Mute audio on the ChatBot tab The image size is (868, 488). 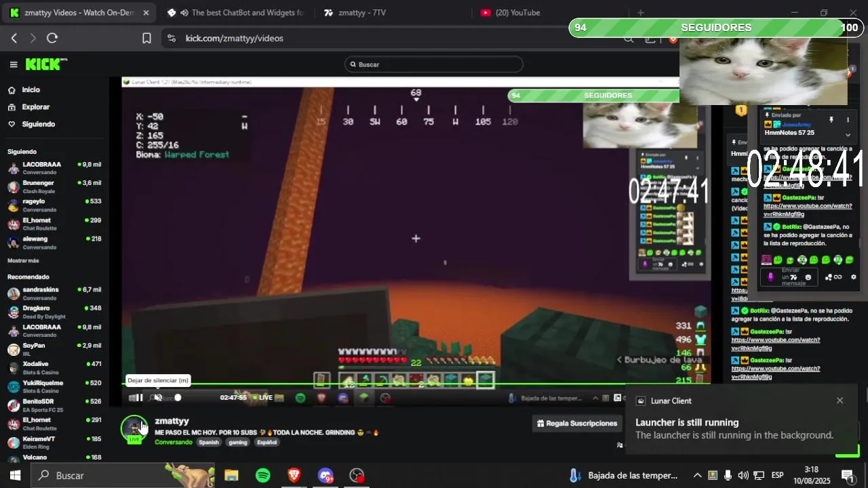(x=184, y=13)
